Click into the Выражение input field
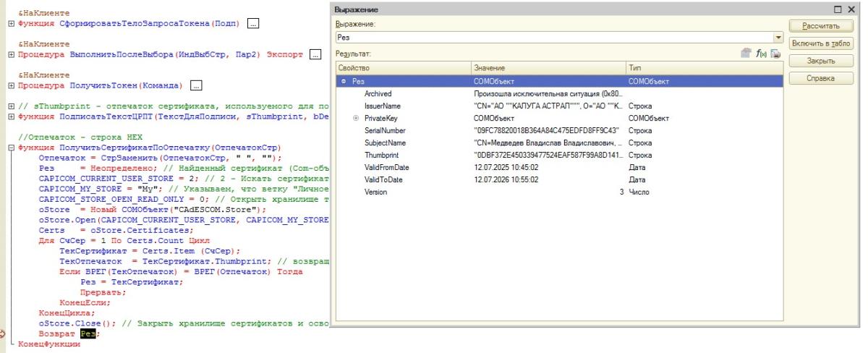The width and height of the screenshot is (868, 353). click(x=553, y=37)
